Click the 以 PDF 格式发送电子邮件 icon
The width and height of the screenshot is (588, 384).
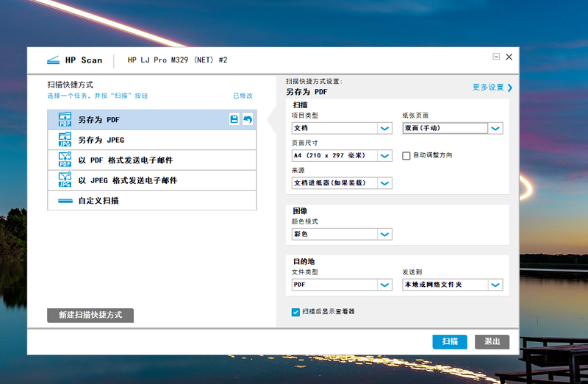click(x=65, y=160)
